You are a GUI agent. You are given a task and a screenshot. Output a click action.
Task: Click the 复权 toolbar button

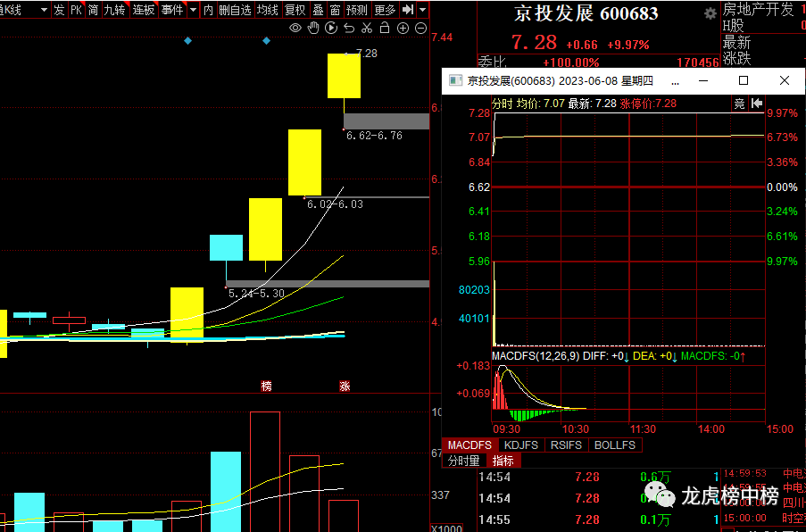[x=295, y=10]
